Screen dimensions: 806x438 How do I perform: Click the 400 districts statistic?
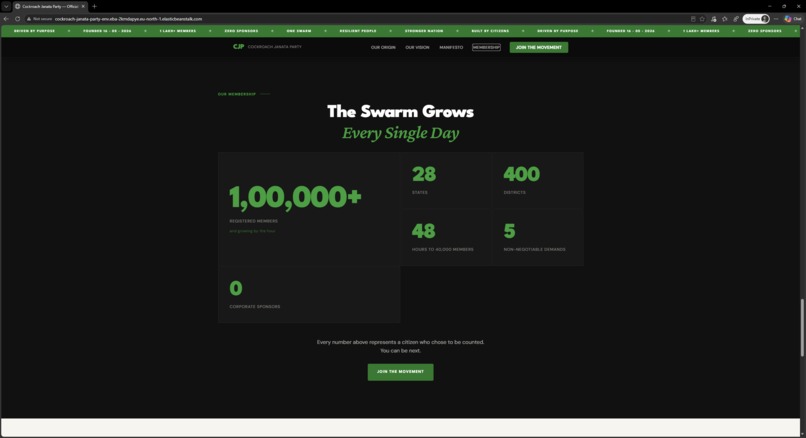click(x=521, y=174)
